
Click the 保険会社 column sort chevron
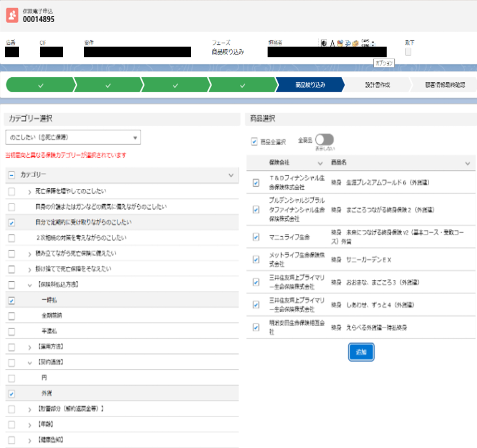pyautogui.click(x=320, y=163)
